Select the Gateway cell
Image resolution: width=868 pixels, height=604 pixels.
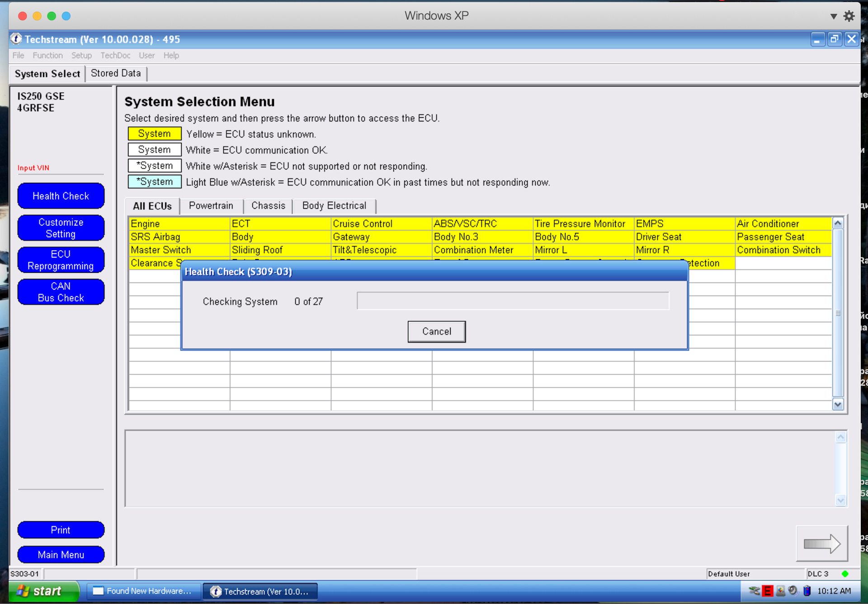382,237
